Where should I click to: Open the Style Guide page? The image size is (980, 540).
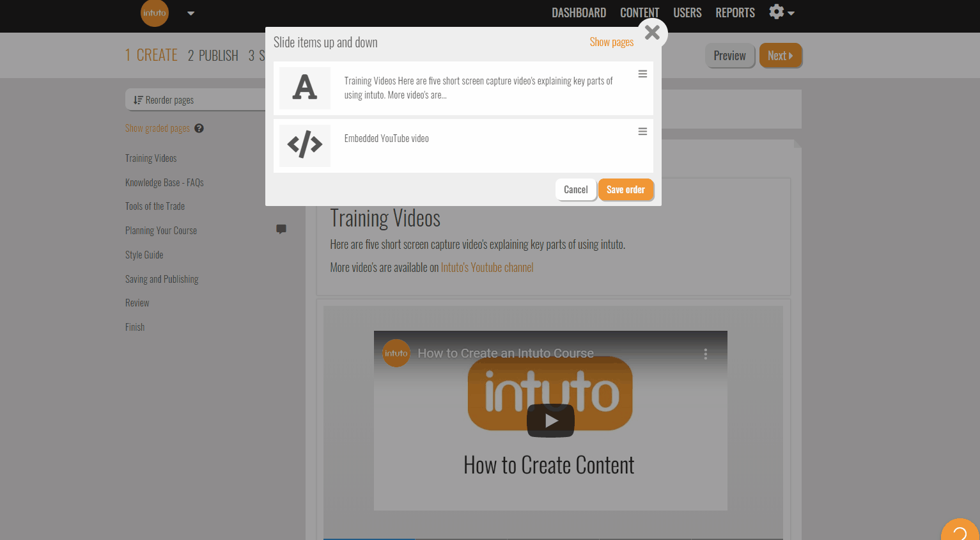[x=144, y=255]
